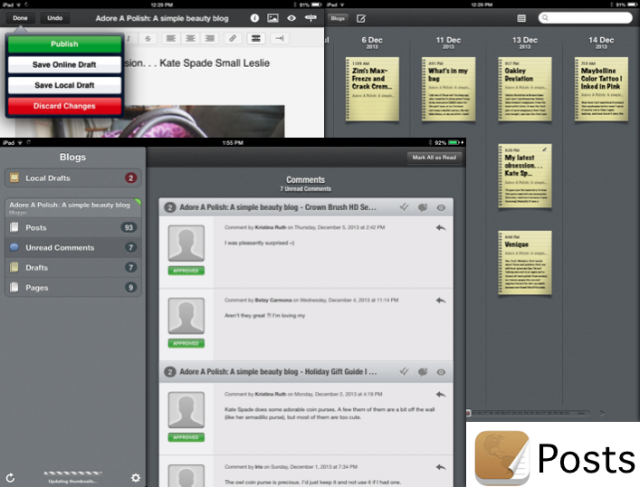Open Drafts in the sidebar

tap(73, 267)
